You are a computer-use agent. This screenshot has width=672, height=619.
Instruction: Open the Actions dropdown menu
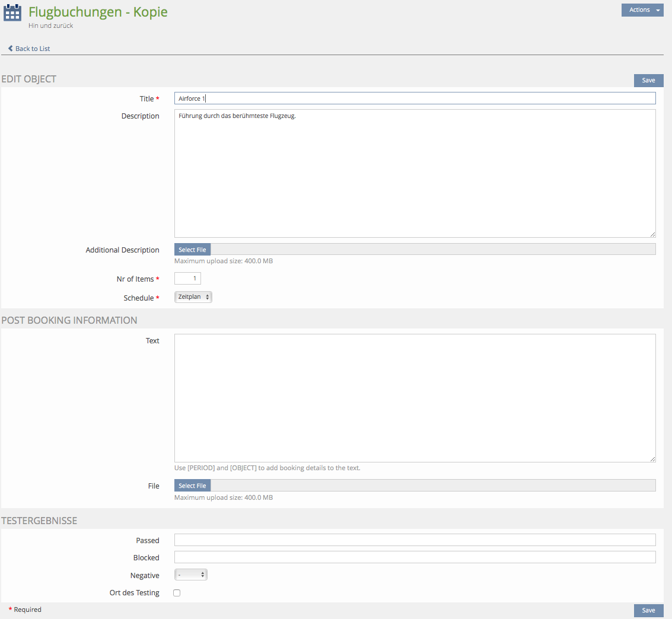(642, 10)
